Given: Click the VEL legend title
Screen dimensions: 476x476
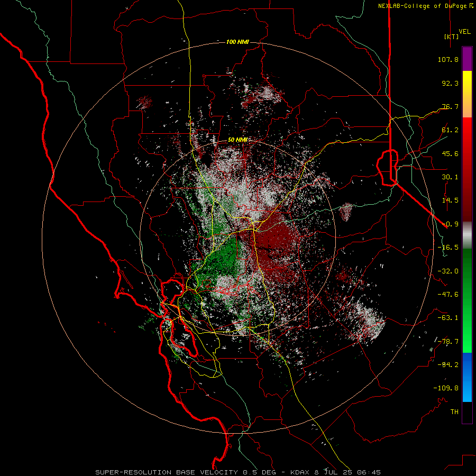Looking at the screenshot, I should [x=464, y=31].
